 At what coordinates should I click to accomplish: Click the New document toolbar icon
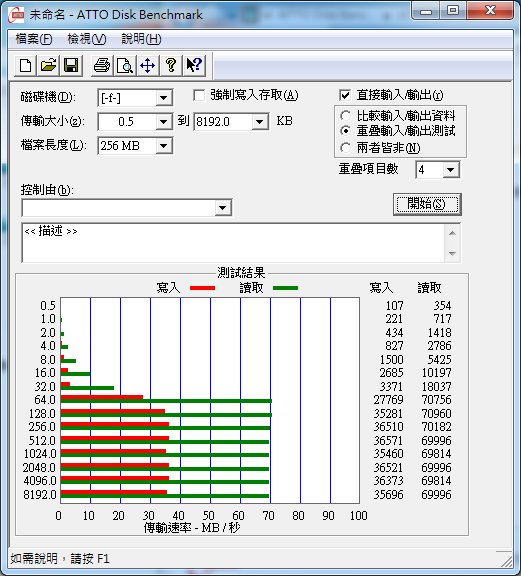25,65
